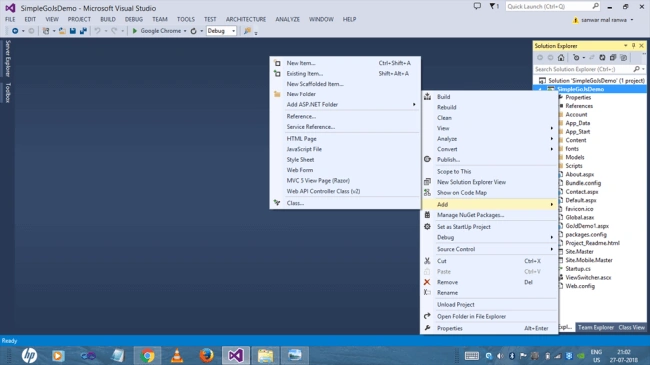Open the Toolbox side tab
Image resolution: width=650 pixels, height=365 pixels.
[x=7, y=92]
